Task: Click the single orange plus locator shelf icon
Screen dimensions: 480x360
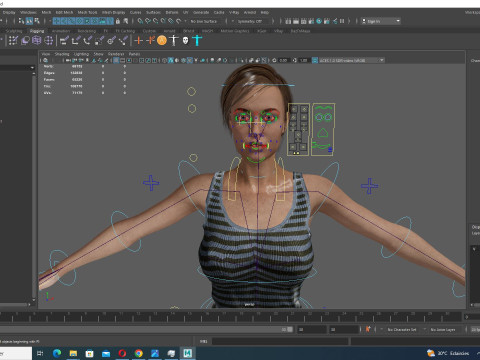Action: coord(138,41)
